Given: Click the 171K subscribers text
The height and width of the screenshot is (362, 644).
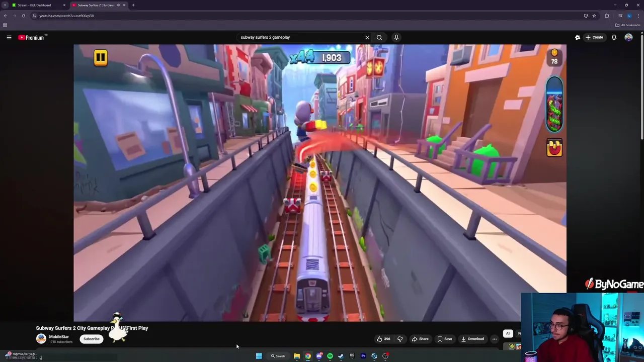Looking at the screenshot, I should tap(61, 342).
